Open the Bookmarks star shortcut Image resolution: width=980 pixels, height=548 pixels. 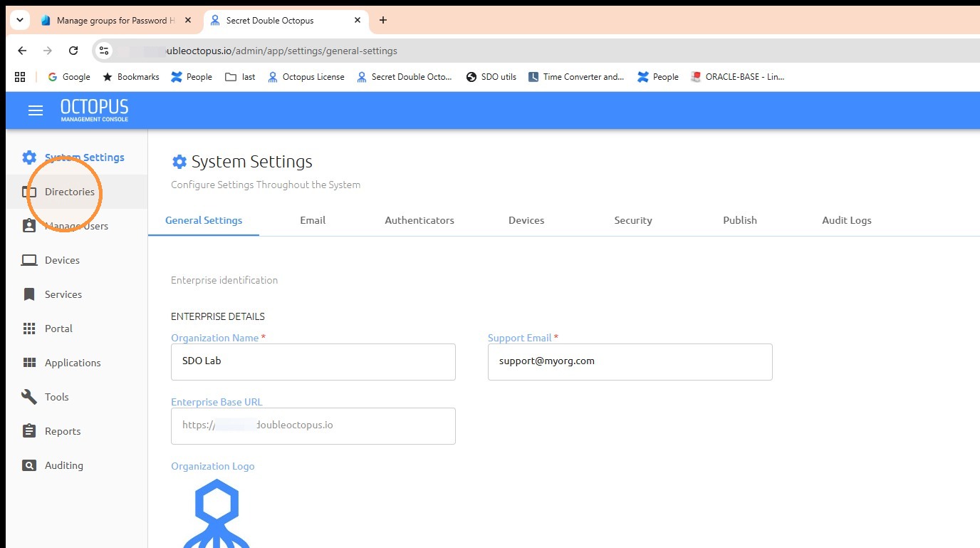(x=131, y=77)
